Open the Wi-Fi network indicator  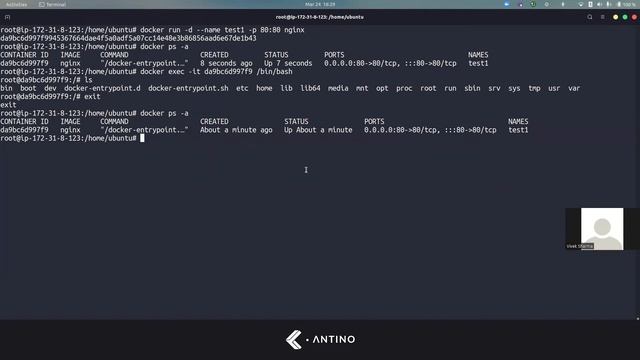coord(580,4)
